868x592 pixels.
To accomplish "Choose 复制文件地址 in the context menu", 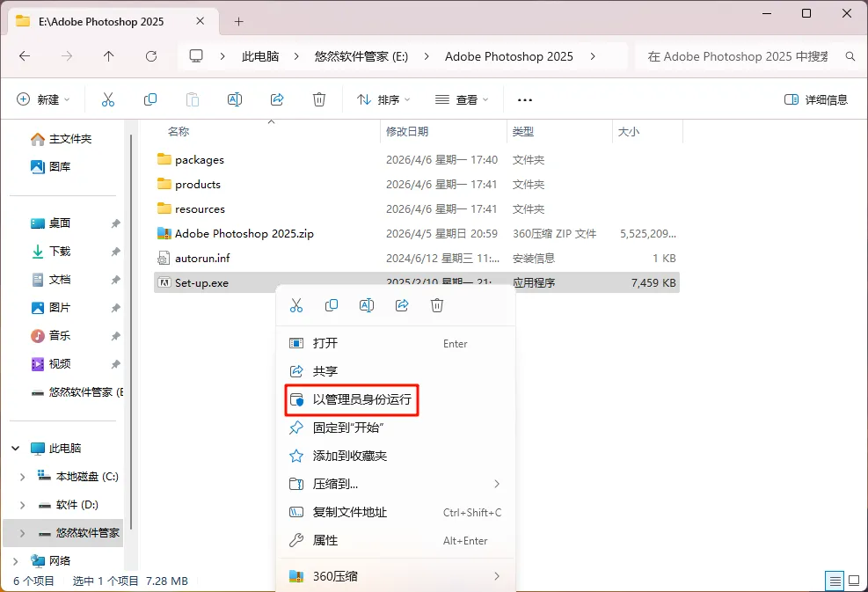I will pos(396,512).
